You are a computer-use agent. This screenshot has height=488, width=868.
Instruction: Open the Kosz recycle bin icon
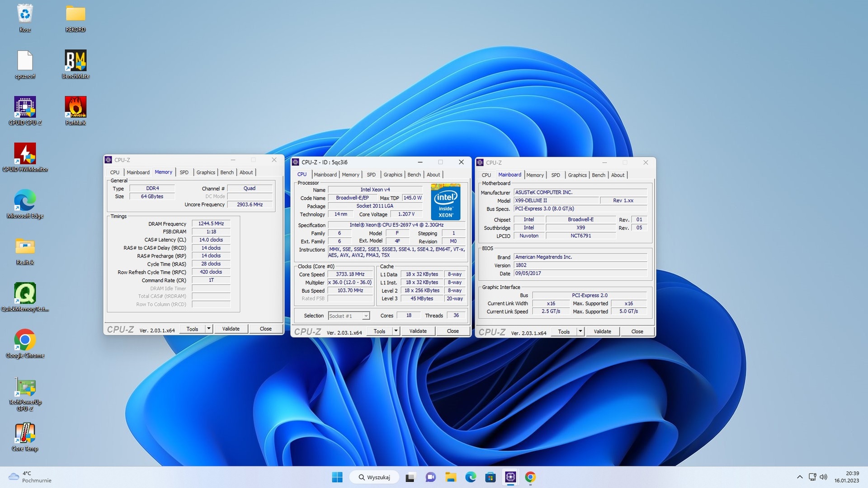[25, 18]
